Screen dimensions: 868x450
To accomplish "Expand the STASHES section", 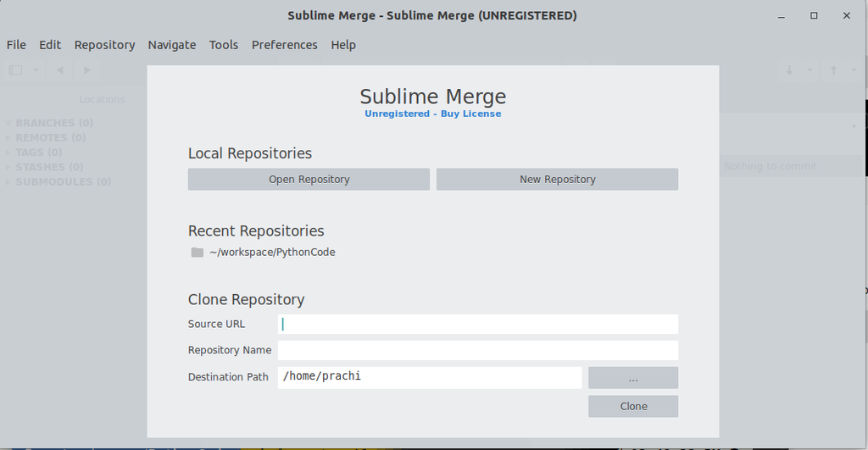I will [x=9, y=167].
